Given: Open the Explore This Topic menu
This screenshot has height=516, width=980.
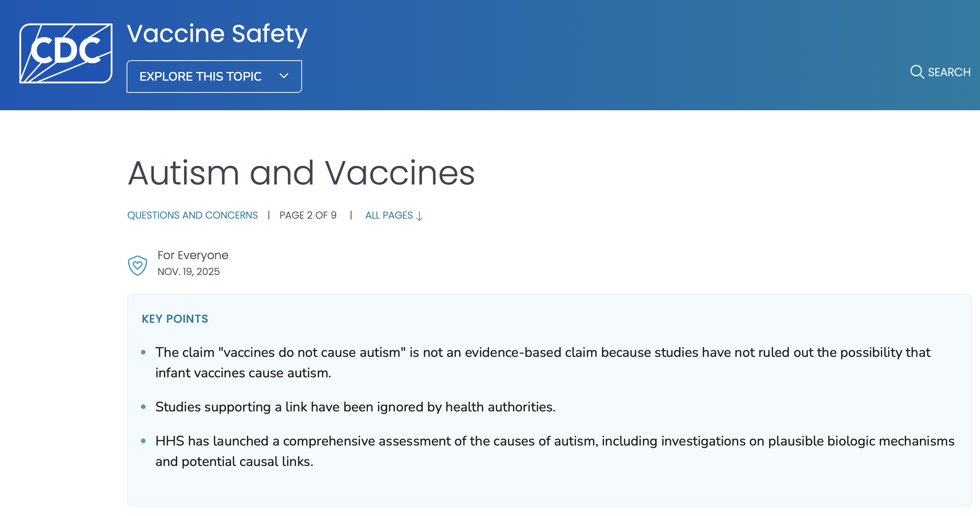Looking at the screenshot, I should pos(200,77).
